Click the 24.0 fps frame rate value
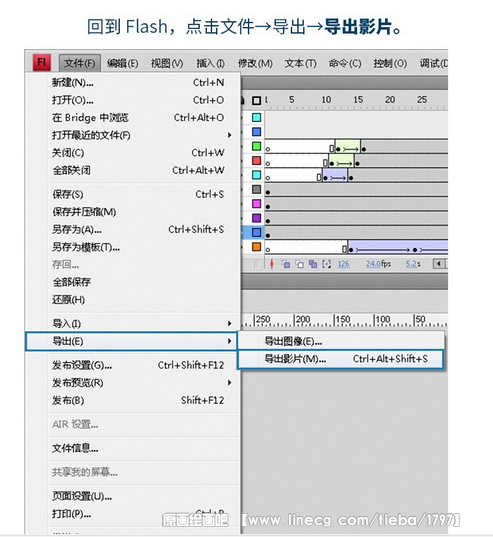This screenshot has height=537, width=493. [x=373, y=264]
